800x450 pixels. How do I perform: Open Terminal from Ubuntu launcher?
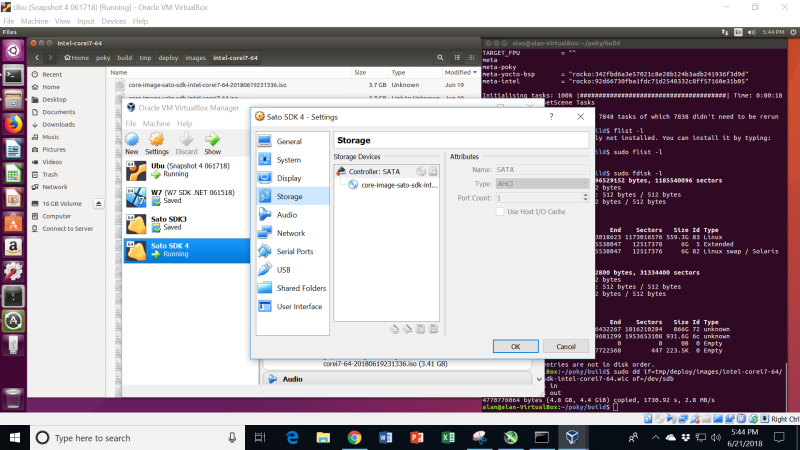tap(13, 76)
